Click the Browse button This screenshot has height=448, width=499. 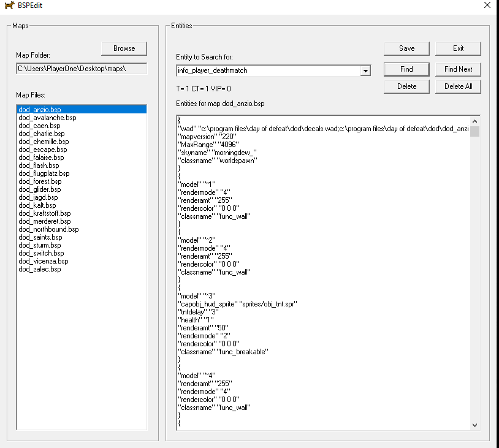pos(124,48)
